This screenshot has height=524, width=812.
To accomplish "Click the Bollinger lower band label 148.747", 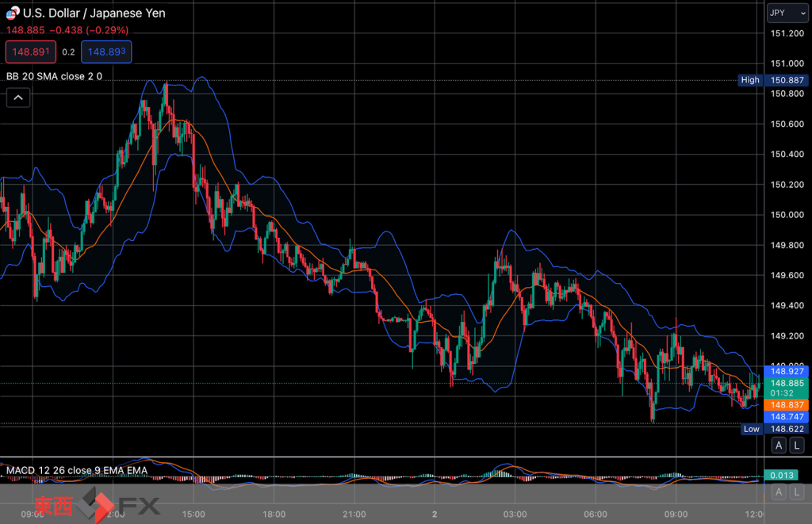I will 787,417.
